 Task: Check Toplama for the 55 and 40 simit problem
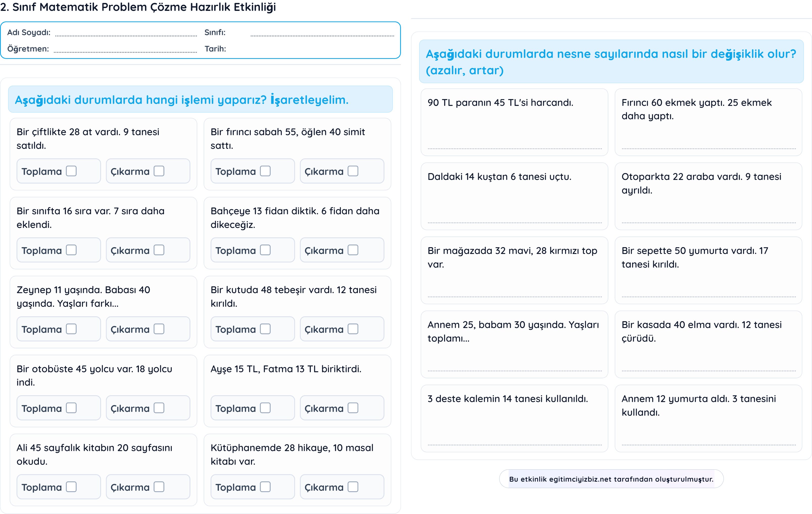(265, 171)
